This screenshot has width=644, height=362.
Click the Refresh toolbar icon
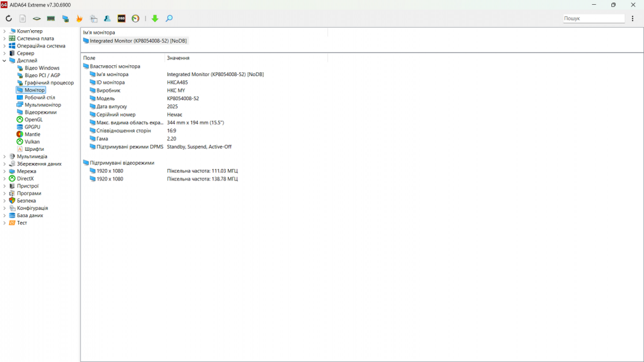click(x=8, y=19)
